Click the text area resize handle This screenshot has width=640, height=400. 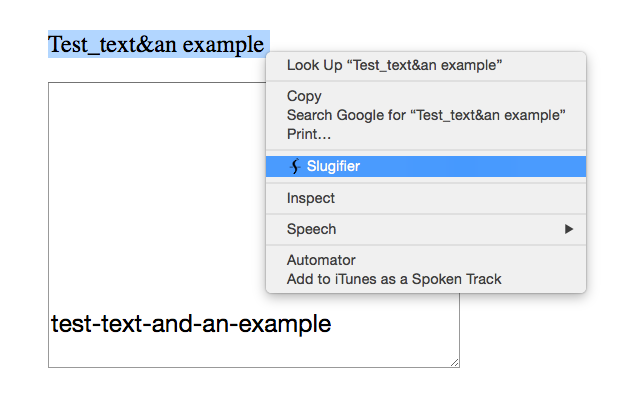[x=455, y=363]
